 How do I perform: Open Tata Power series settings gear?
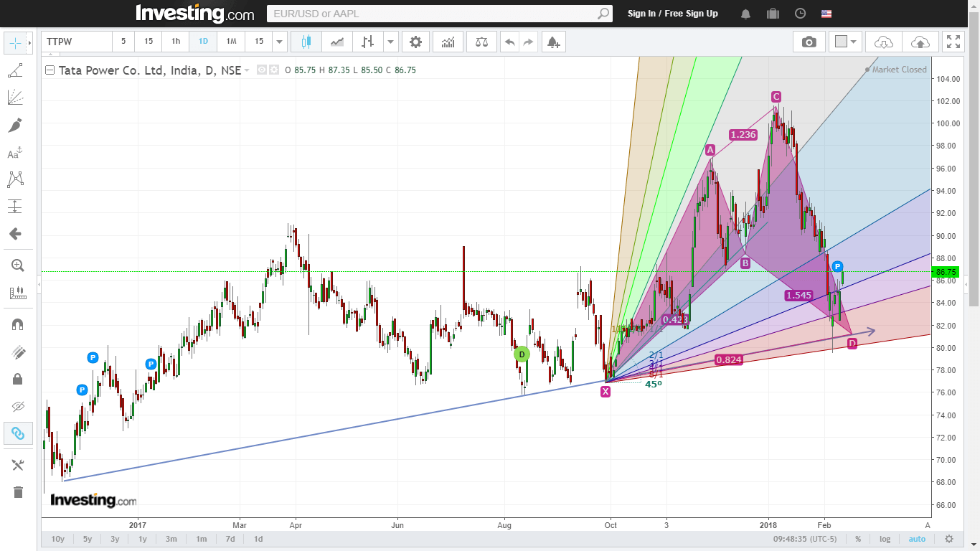click(274, 70)
